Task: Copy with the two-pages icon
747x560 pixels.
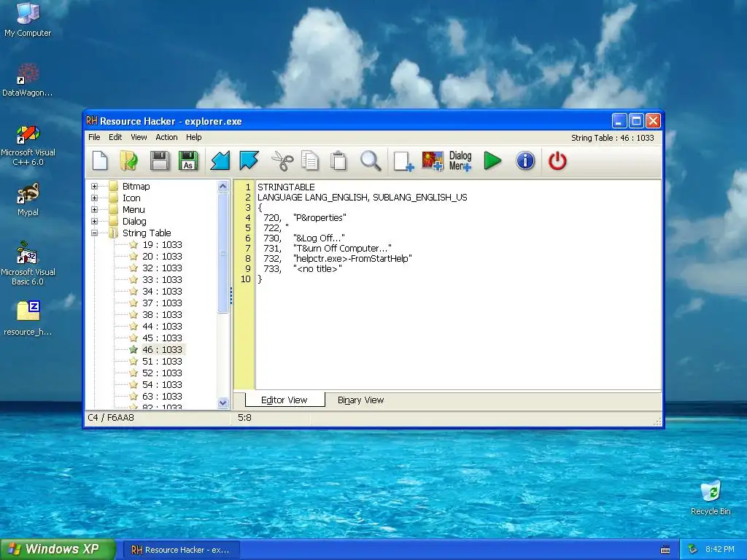Action: [310, 161]
